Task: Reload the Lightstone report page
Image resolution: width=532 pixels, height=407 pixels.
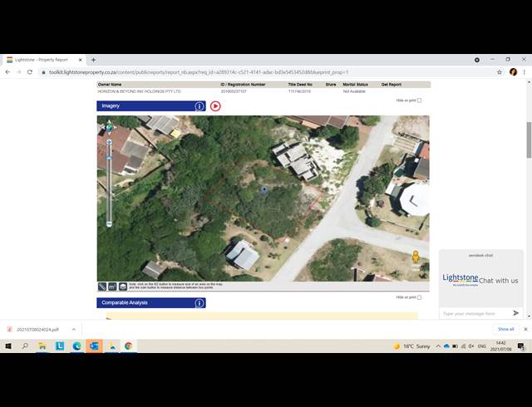Action: pyautogui.click(x=30, y=72)
